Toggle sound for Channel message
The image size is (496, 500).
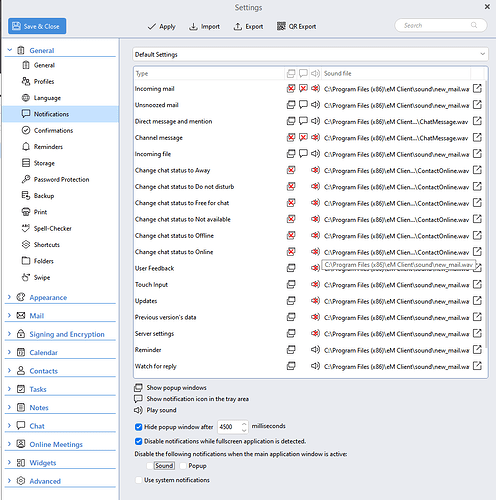pos(315,138)
